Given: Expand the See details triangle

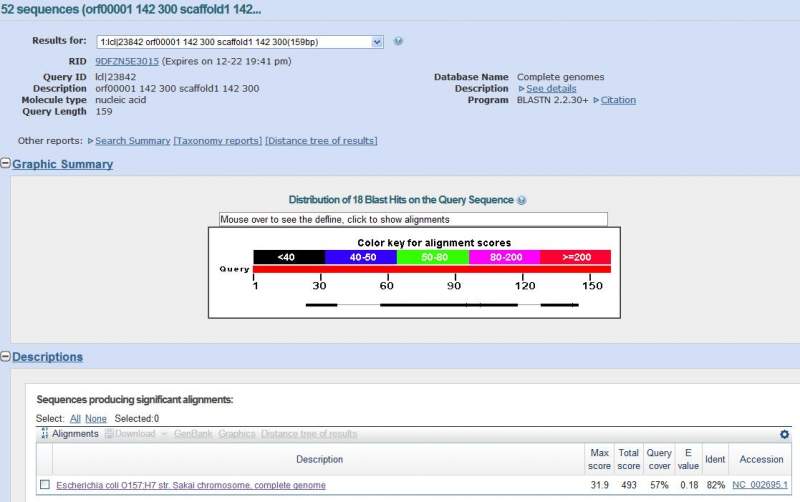Looking at the screenshot, I should click(521, 89).
